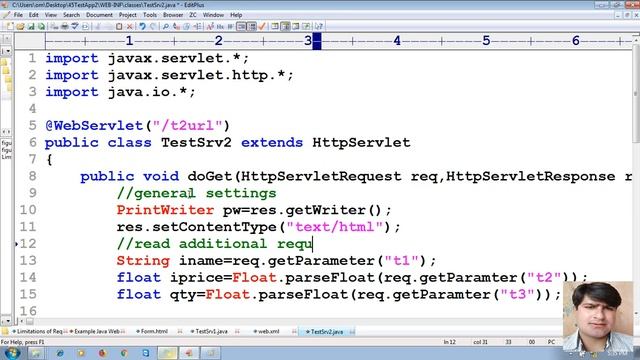The width and height of the screenshot is (640, 360).
Task: Click the Save All toolbar icon
Action: point(42,27)
